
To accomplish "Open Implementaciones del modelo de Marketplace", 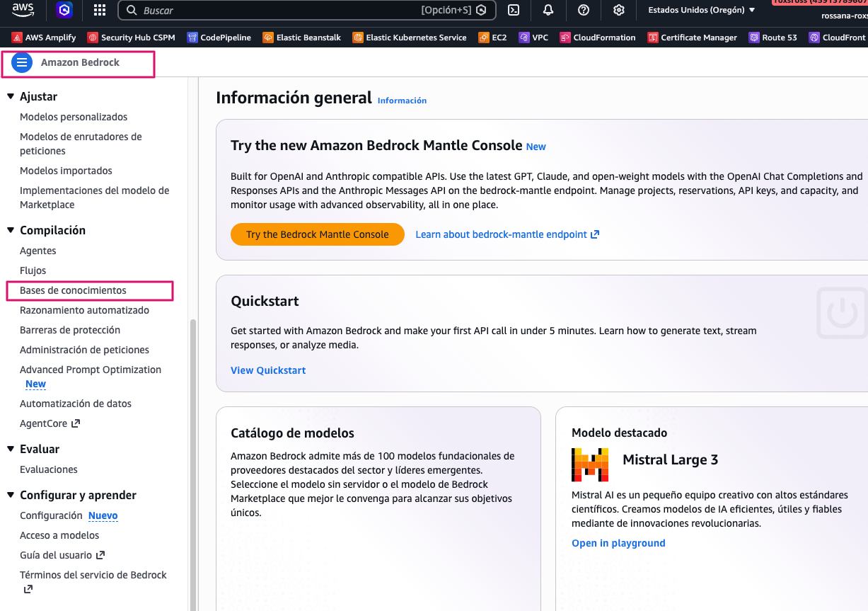I will pos(95,198).
